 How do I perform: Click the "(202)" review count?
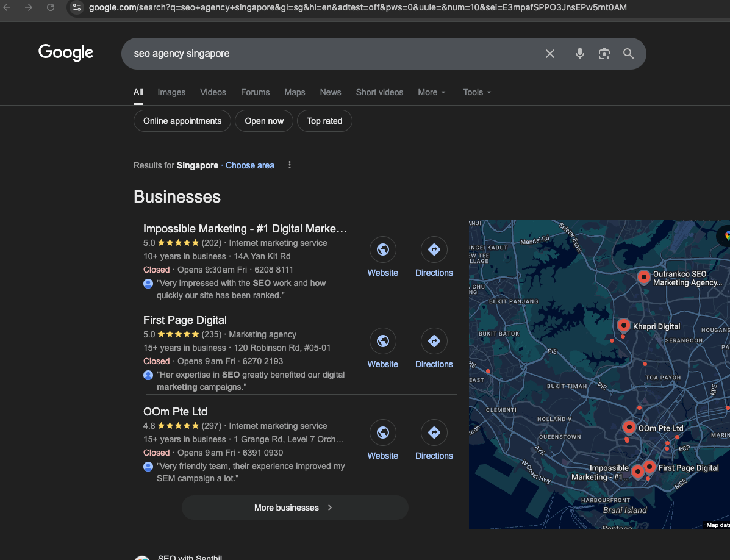coord(212,243)
